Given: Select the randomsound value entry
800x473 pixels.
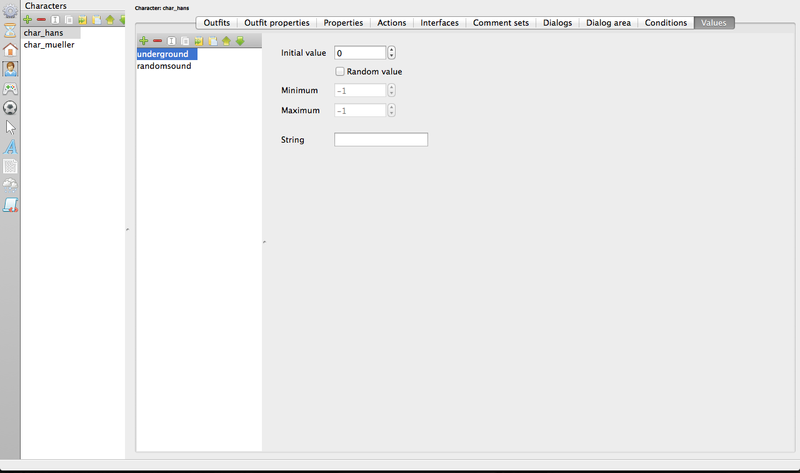Looking at the screenshot, I should pyautogui.click(x=164, y=66).
